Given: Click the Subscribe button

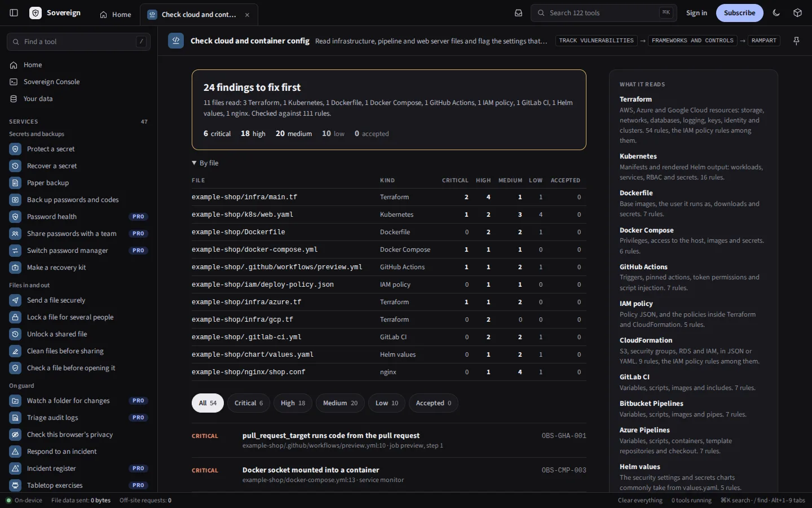Looking at the screenshot, I should pos(739,13).
